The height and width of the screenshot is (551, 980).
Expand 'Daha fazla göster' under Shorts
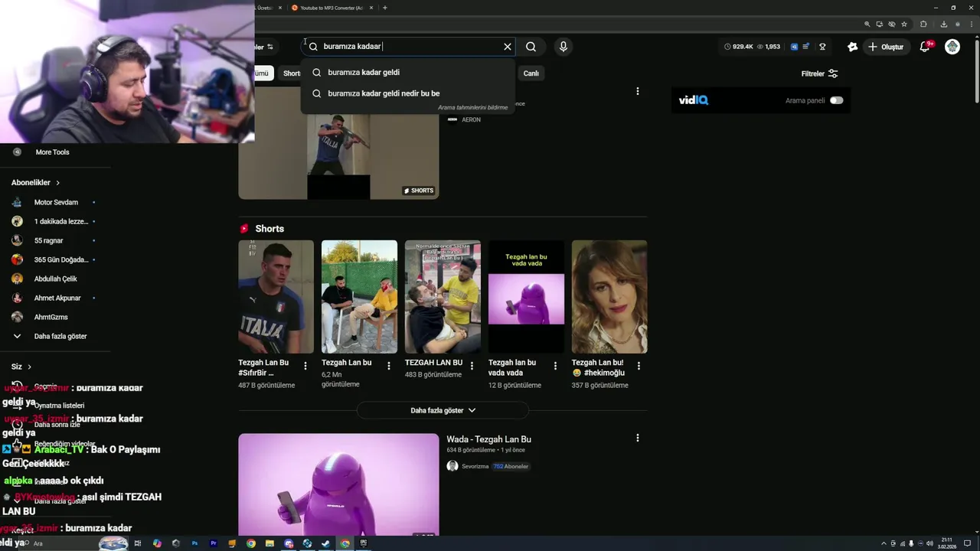point(443,411)
